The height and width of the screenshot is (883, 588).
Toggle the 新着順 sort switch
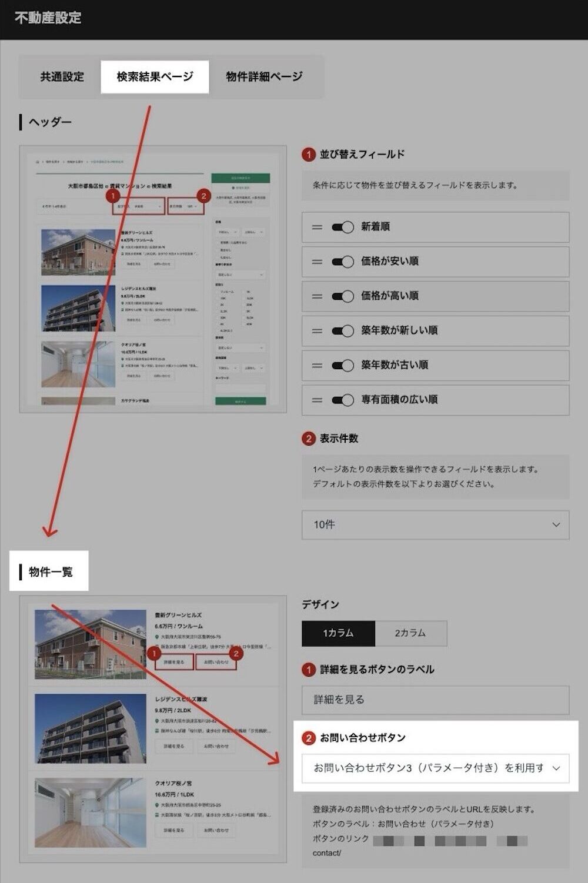tap(342, 227)
